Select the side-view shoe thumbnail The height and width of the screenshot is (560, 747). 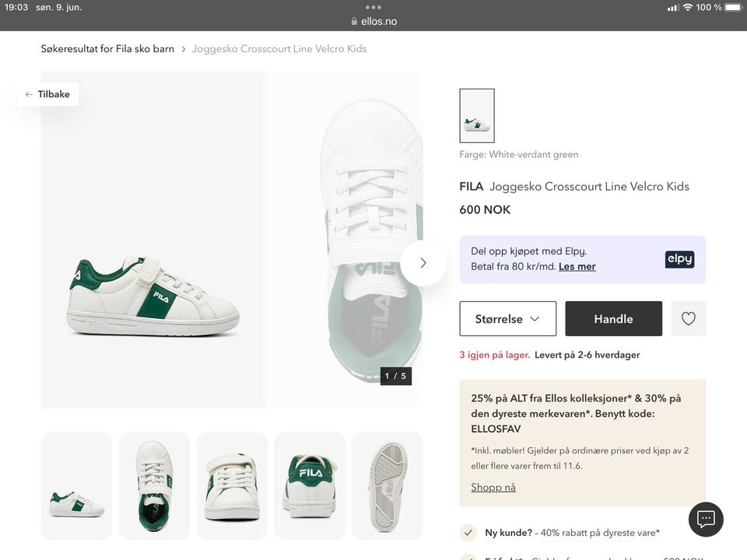(x=76, y=486)
